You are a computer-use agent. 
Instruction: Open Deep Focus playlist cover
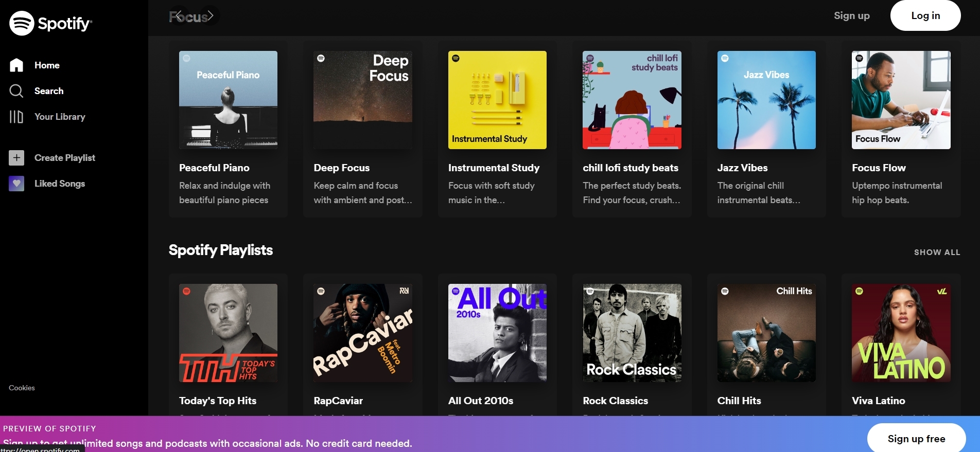coord(363,100)
